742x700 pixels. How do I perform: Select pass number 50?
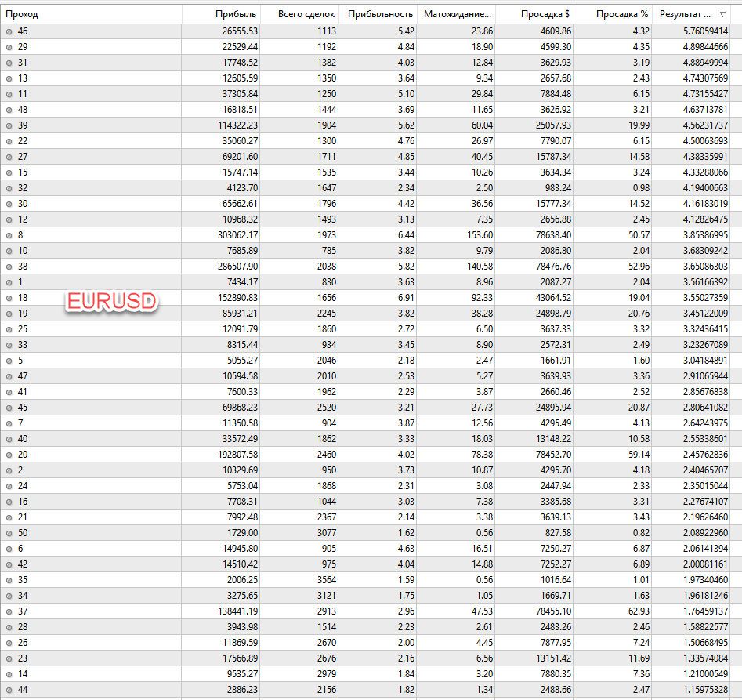pyautogui.click(x=22, y=533)
